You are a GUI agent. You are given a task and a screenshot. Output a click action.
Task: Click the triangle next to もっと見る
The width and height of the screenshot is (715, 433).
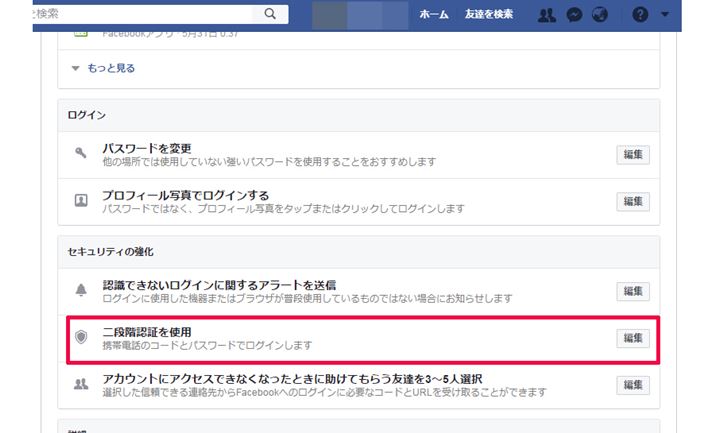click(x=75, y=68)
